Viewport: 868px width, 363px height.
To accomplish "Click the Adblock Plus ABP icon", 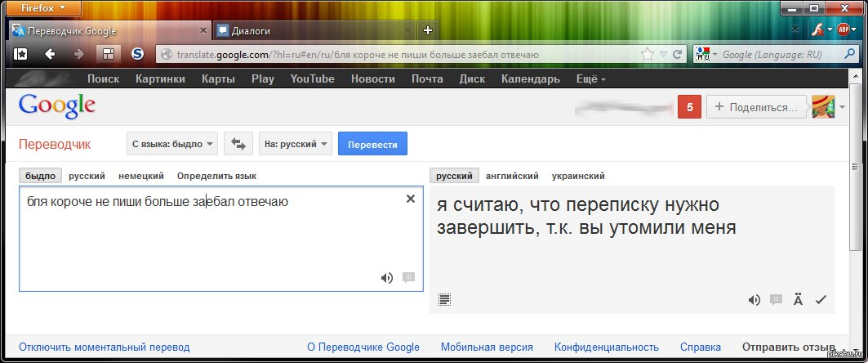I will coord(845,29).
